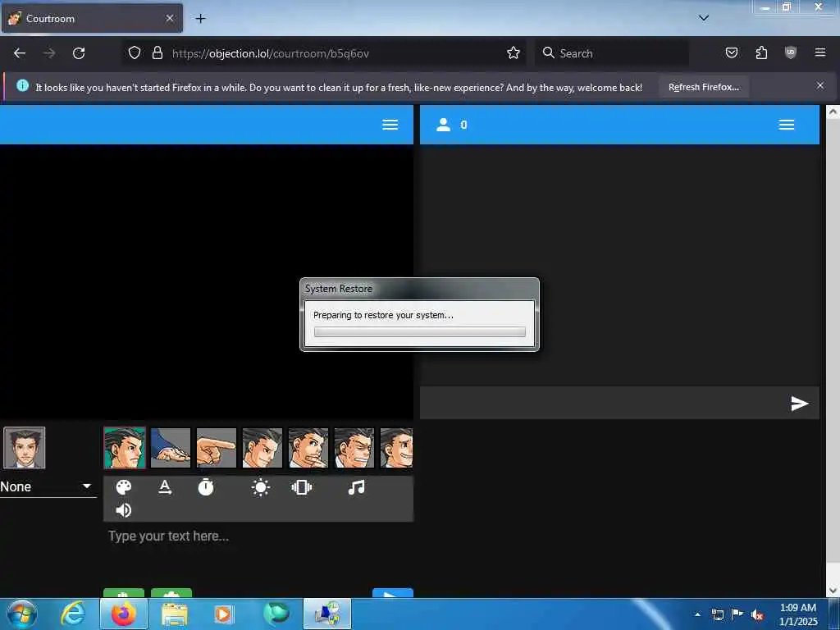Screen dimensions: 840x630
Task: Select the first pose with green background
Action: [125, 448]
